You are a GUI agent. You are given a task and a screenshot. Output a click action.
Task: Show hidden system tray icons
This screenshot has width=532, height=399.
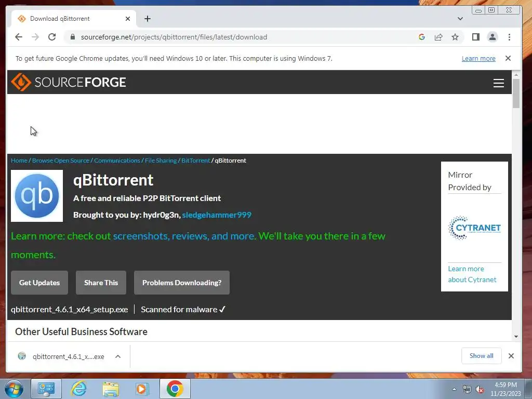click(x=454, y=389)
